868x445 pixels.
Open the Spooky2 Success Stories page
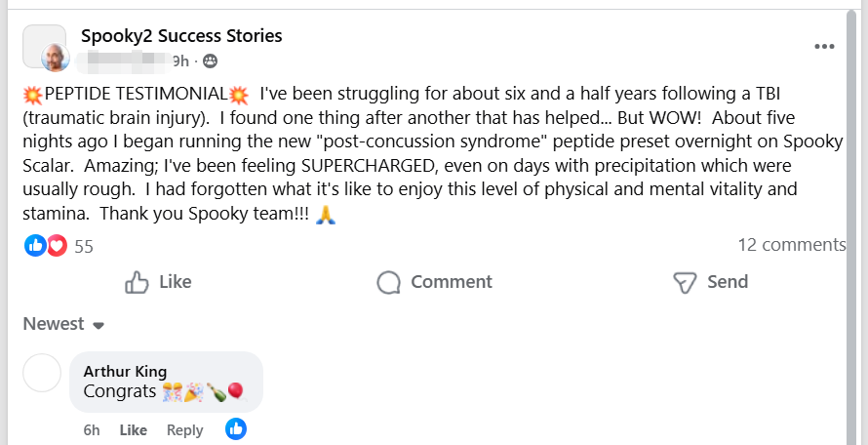coord(181,36)
